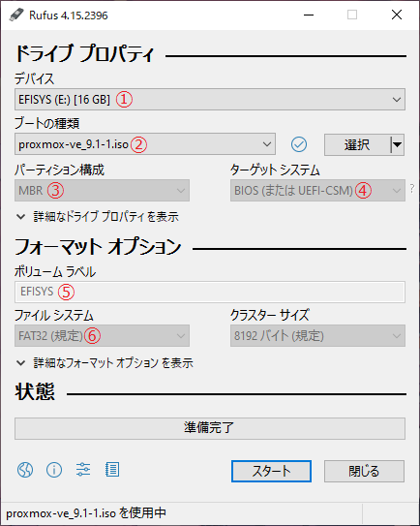Open the 8192 バイト cluster size dropdown
The image size is (420, 526).
pos(317,335)
